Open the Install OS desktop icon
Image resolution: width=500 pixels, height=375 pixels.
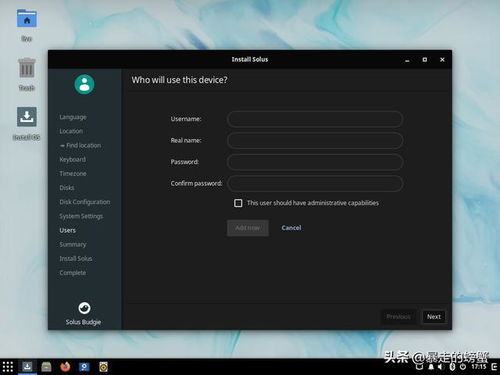(27, 116)
